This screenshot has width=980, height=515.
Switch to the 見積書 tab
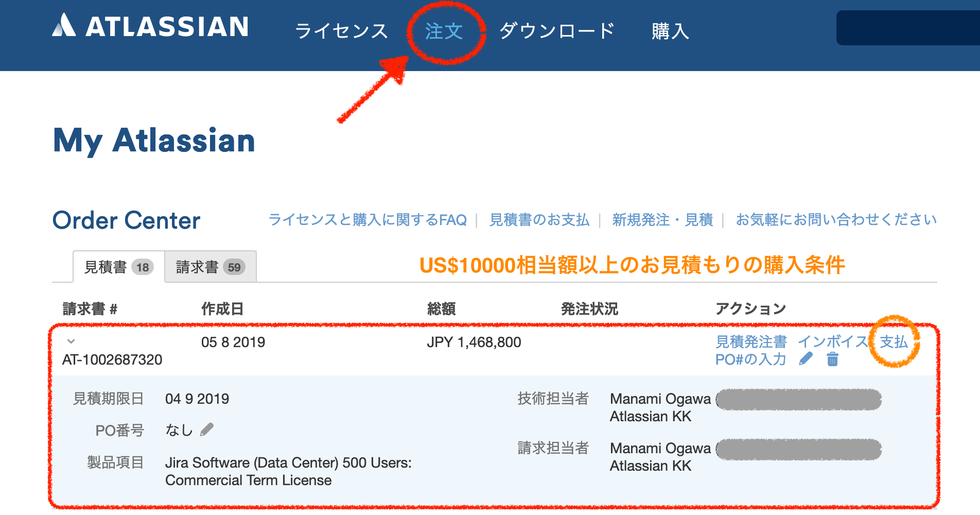119,267
